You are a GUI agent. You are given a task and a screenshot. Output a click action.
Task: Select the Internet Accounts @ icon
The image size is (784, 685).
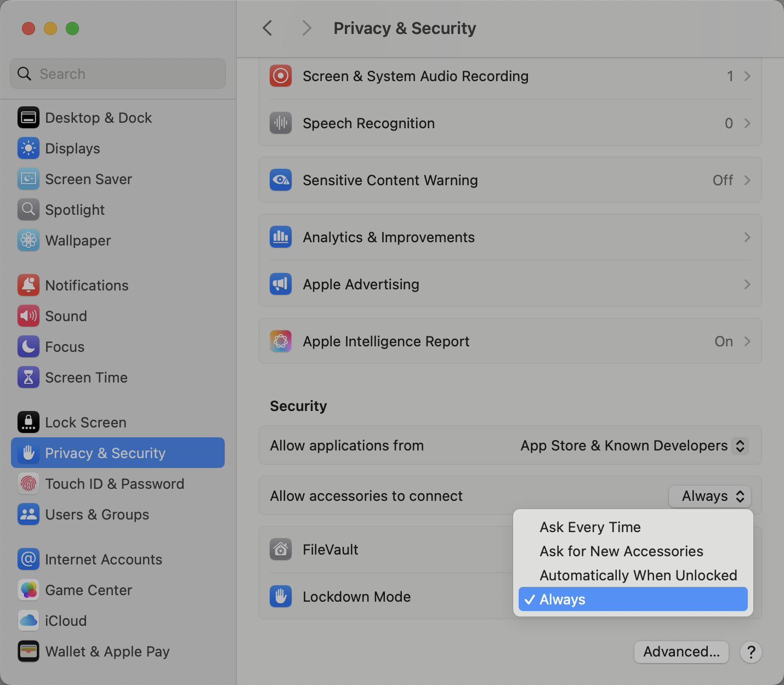point(29,560)
